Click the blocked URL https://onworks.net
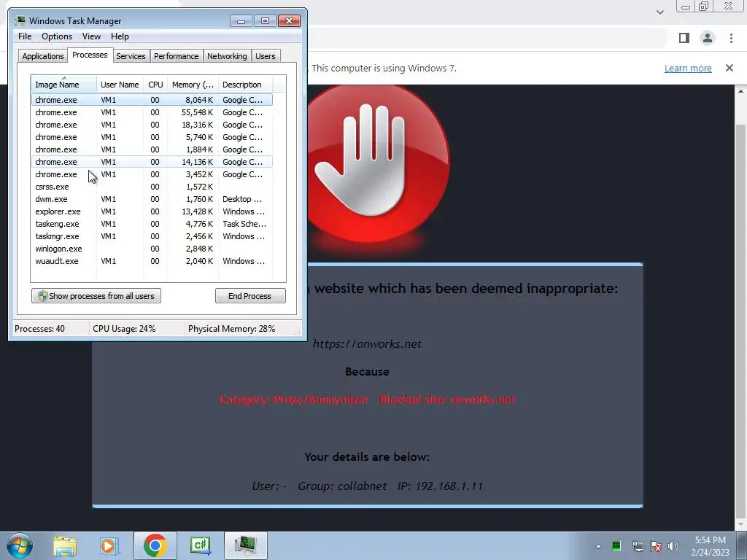 coord(367,344)
